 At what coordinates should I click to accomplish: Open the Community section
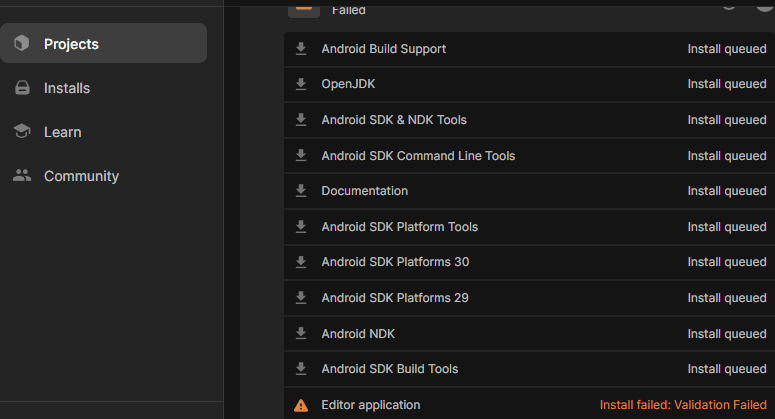[x=81, y=176]
